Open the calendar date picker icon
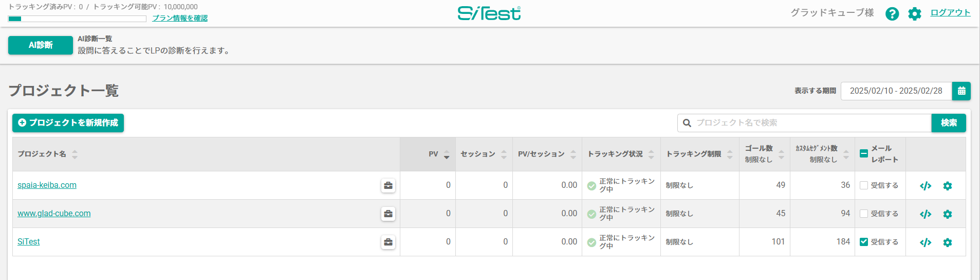Screen dimensions: 980x280 (961, 91)
